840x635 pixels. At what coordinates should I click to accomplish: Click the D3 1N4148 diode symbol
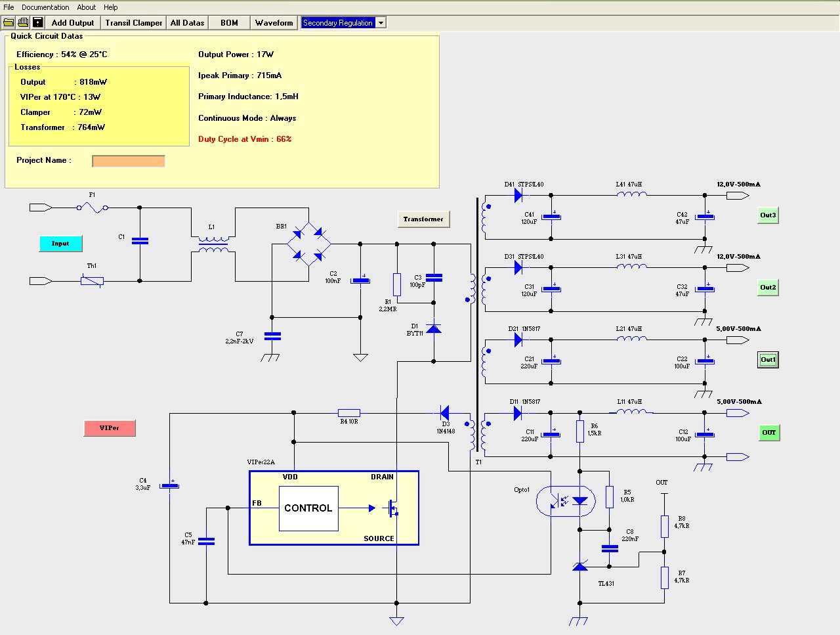[445, 413]
